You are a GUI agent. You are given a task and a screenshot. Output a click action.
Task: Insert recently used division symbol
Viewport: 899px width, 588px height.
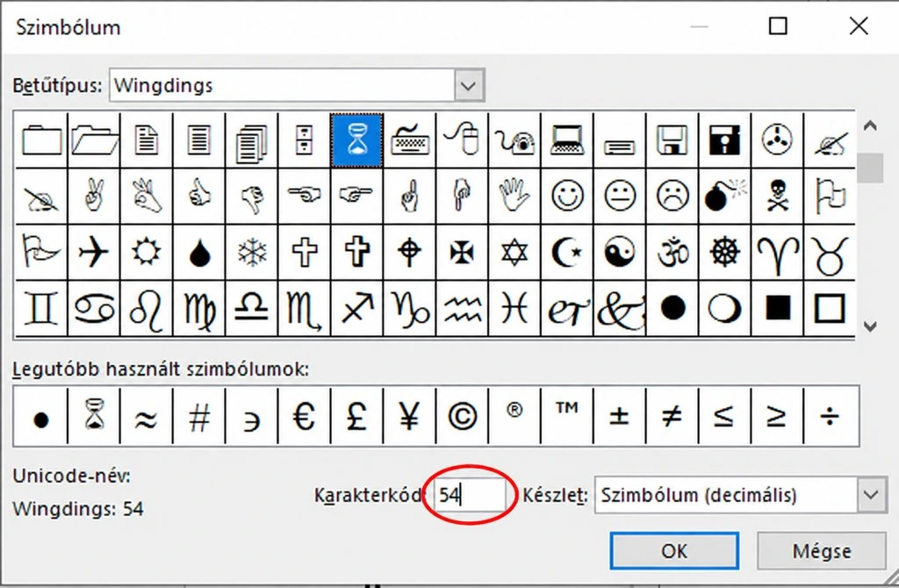[x=831, y=417]
